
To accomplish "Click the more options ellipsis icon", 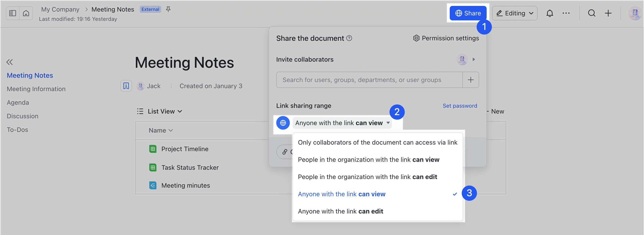I will [x=566, y=13].
